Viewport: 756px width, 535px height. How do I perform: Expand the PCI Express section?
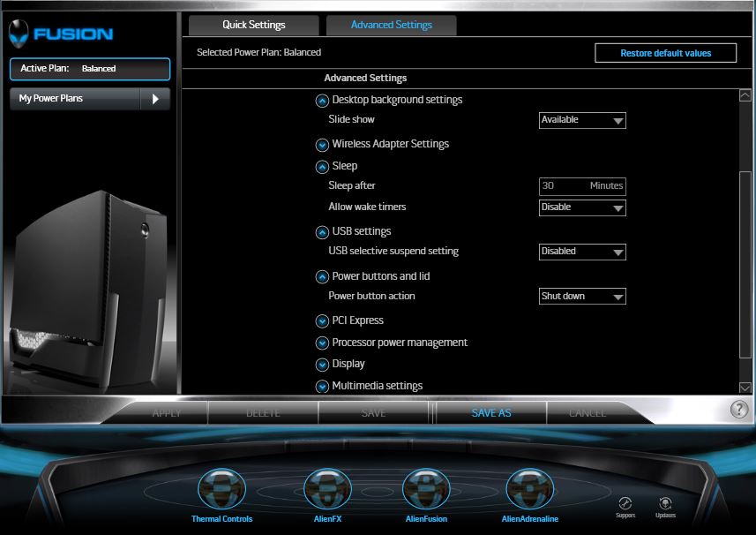click(322, 320)
